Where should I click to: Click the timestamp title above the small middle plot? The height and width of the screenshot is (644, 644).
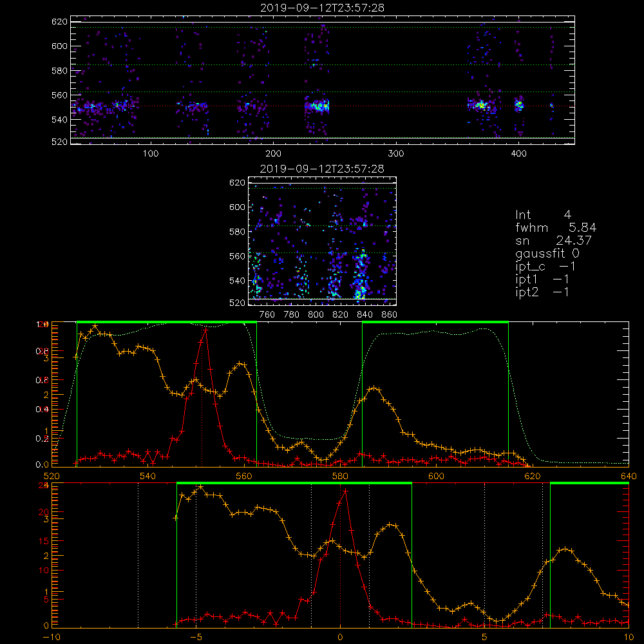pyautogui.click(x=322, y=169)
